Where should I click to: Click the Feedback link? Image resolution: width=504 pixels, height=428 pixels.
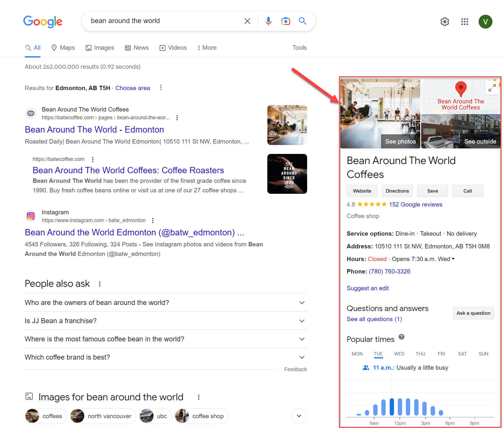tap(295, 369)
